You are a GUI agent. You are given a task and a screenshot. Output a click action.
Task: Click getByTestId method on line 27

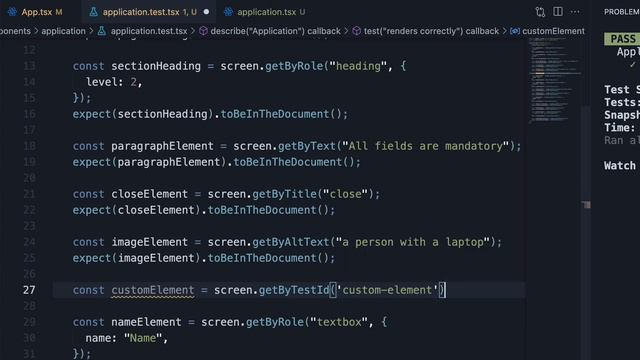294,290
